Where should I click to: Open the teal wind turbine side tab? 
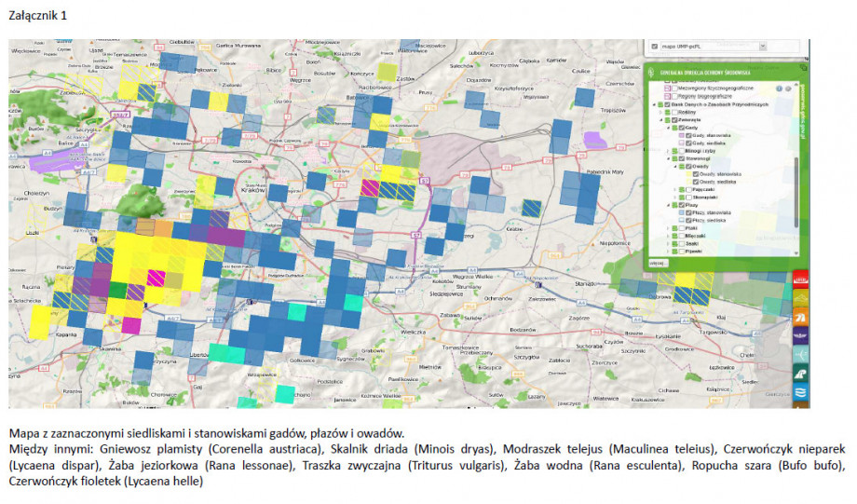799,355
